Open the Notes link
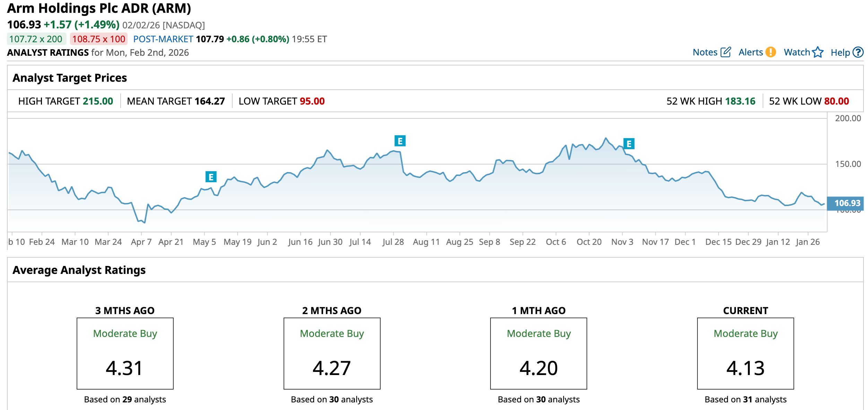This screenshot has width=868, height=410. [705, 52]
